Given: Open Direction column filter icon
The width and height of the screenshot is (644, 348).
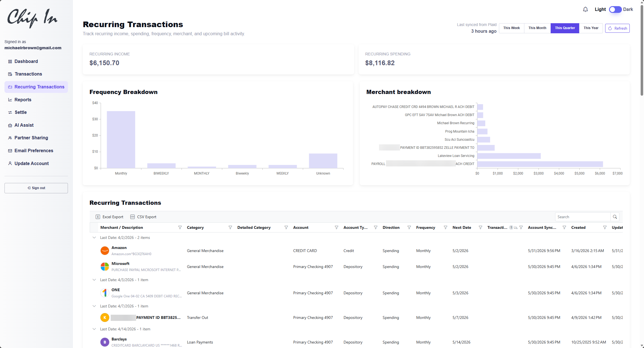Looking at the screenshot, I should 409,227.
